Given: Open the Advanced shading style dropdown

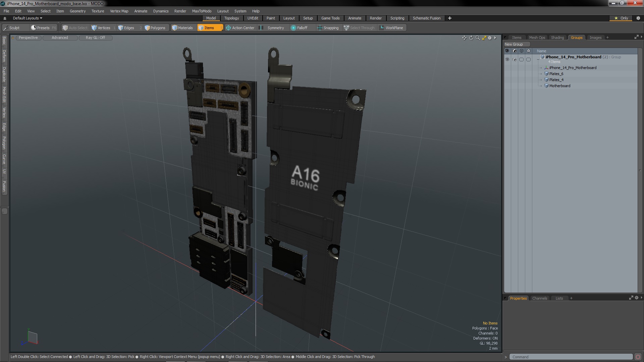Looking at the screenshot, I should click(60, 38).
